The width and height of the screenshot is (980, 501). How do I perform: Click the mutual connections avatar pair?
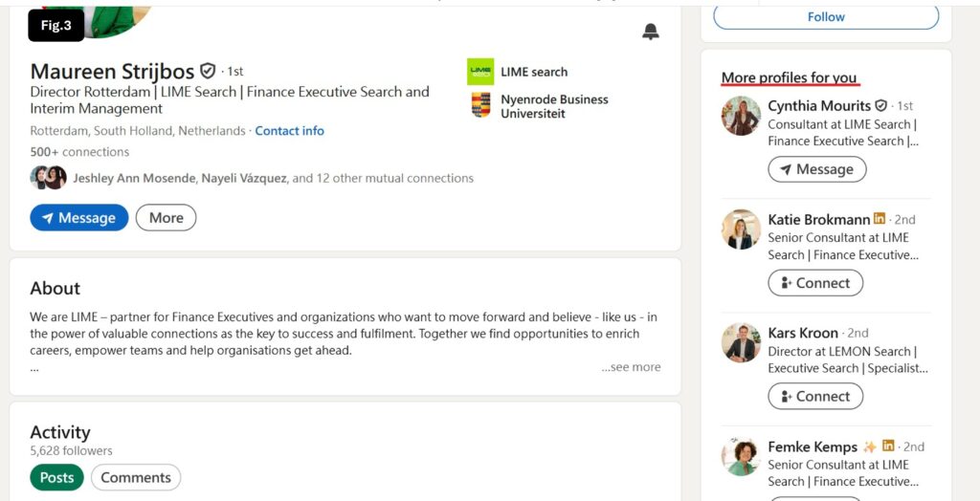pos(48,178)
